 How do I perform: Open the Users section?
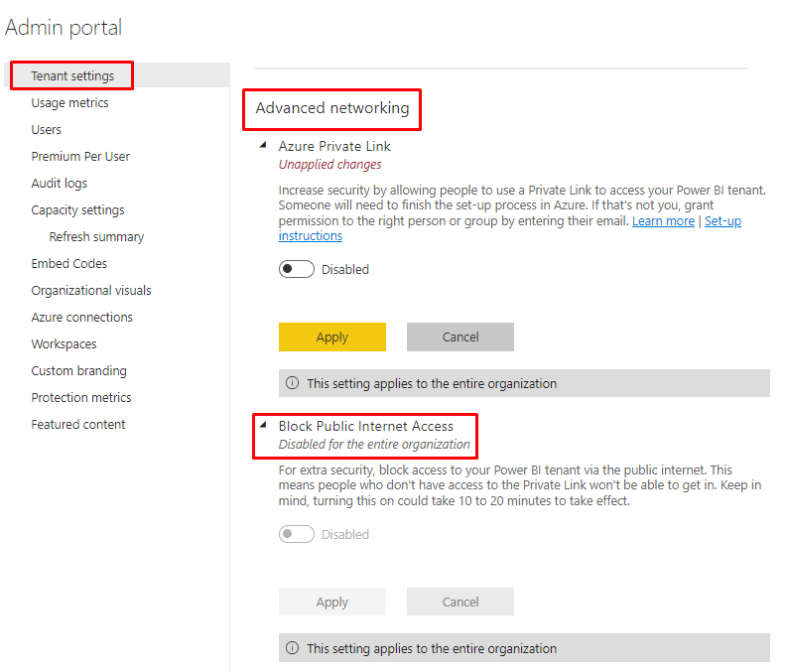[46, 130]
